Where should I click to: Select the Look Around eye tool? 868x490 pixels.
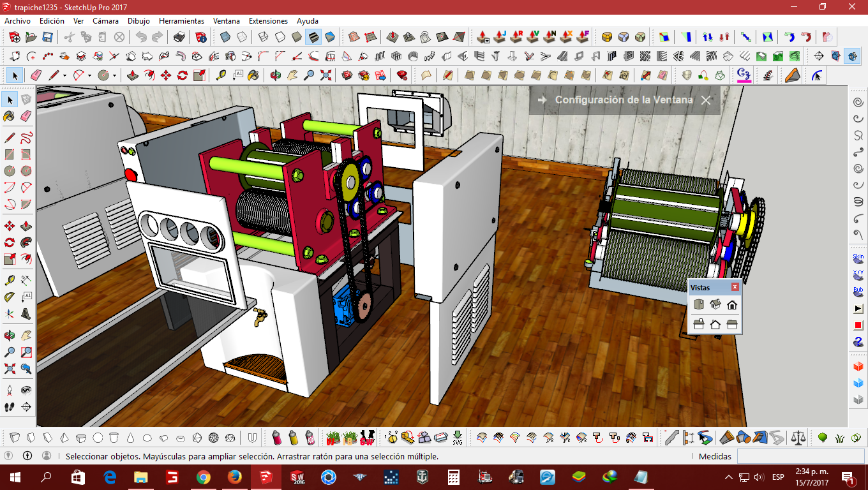pos(26,390)
